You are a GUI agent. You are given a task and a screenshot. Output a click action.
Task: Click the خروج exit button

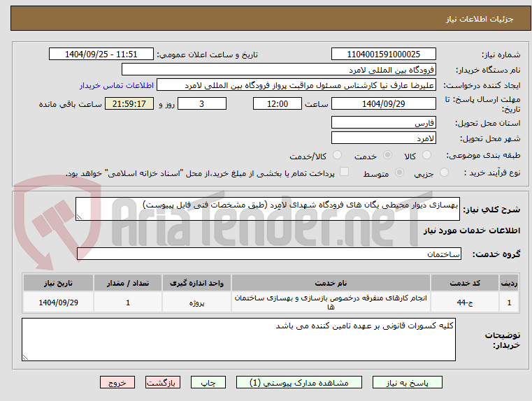[117, 382]
